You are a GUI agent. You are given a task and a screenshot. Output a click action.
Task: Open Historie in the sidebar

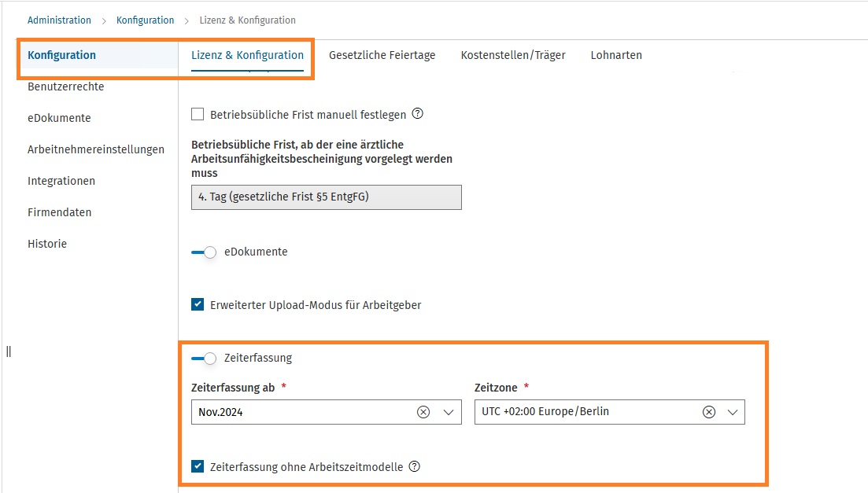(x=47, y=244)
